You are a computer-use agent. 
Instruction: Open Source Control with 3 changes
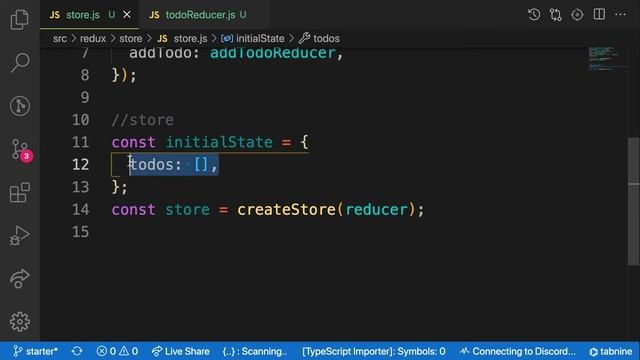20,150
